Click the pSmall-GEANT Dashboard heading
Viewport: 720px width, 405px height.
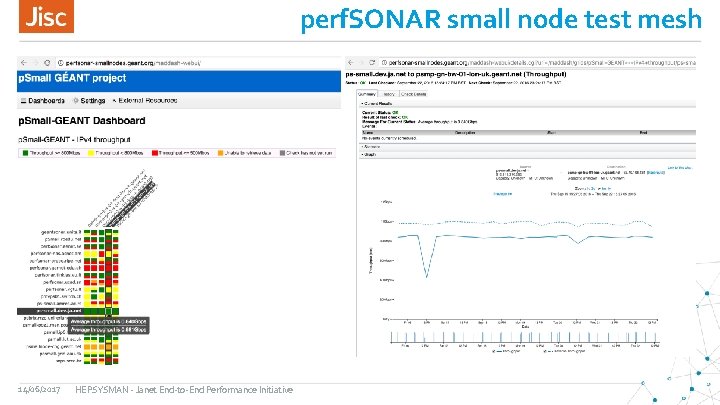coord(82,121)
